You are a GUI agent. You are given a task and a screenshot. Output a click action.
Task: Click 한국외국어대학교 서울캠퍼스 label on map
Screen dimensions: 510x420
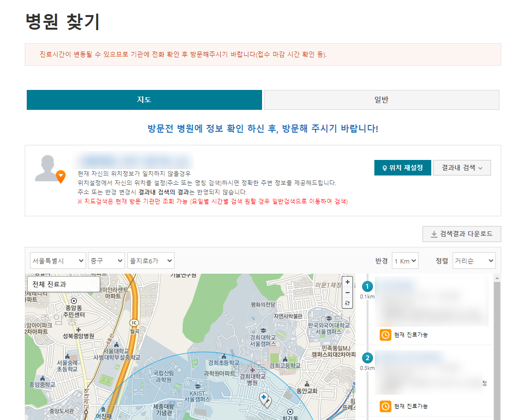(x=329, y=328)
